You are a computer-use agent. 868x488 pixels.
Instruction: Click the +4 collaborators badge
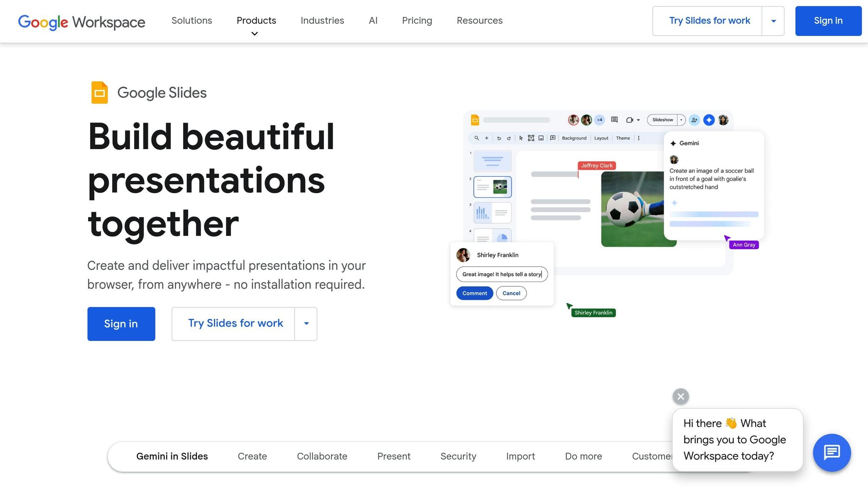click(x=599, y=120)
